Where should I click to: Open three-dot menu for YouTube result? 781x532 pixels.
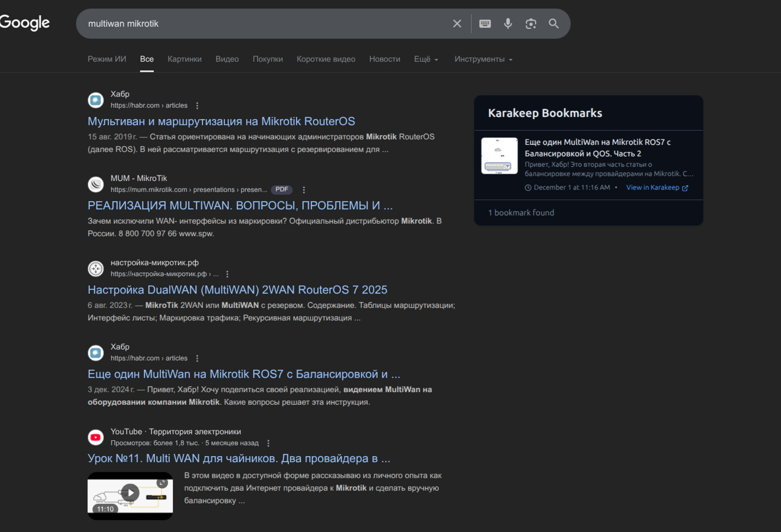click(268, 443)
